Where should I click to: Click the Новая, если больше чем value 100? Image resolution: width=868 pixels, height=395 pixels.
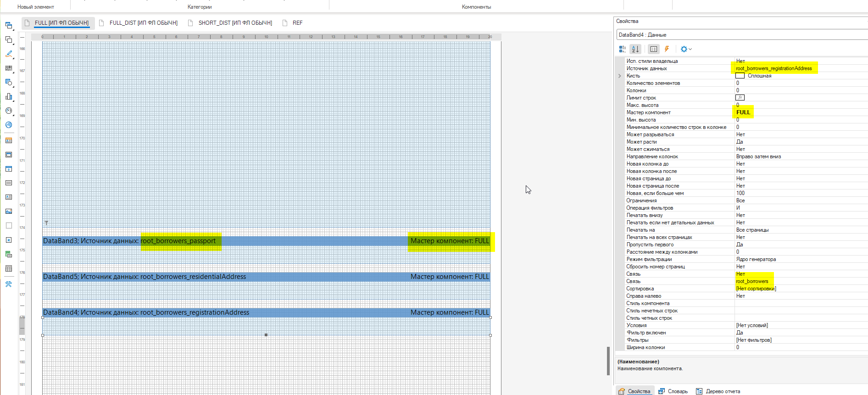coord(740,193)
